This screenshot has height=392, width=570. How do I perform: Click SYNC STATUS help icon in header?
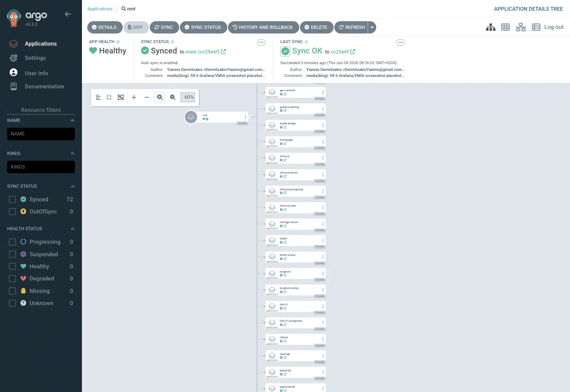pyautogui.click(x=172, y=42)
